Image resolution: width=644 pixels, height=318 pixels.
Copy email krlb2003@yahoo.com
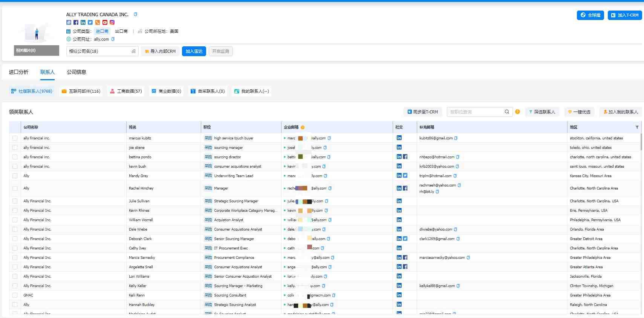(457, 167)
